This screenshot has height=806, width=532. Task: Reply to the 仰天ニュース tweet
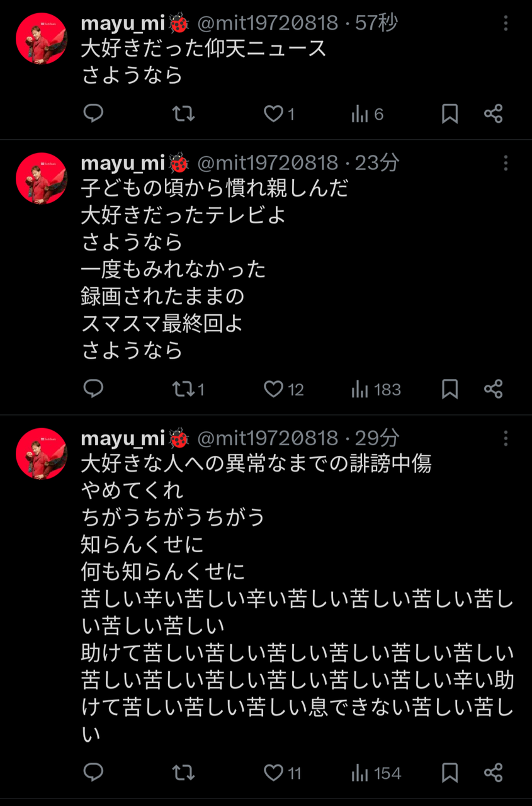[x=93, y=113]
